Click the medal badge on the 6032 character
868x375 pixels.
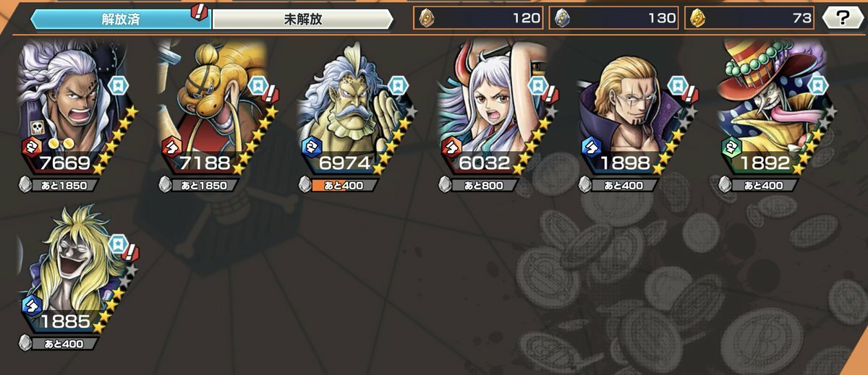pyautogui.click(x=536, y=86)
